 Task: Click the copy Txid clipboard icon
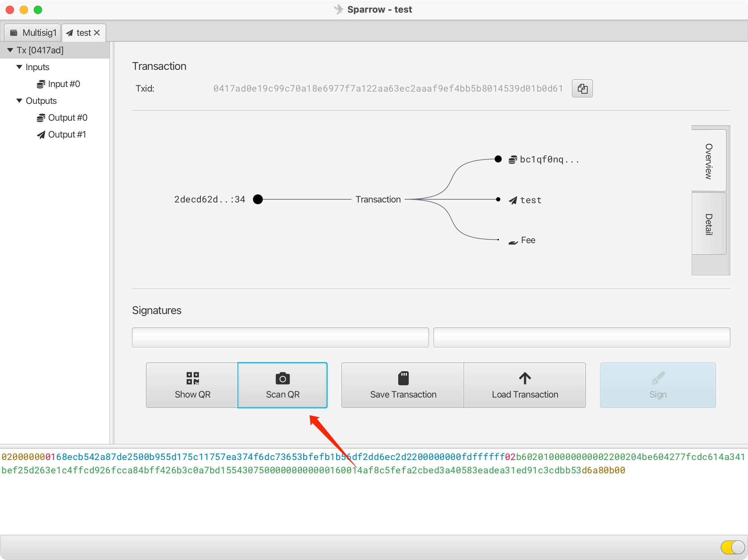(583, 88)
